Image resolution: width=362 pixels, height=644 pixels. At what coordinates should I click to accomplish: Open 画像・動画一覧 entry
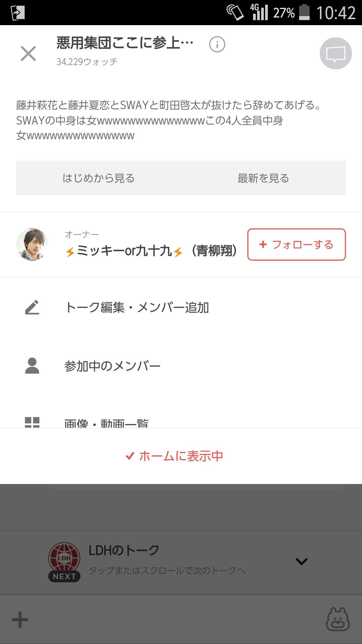pyautogui.click(x=106, y=423)
